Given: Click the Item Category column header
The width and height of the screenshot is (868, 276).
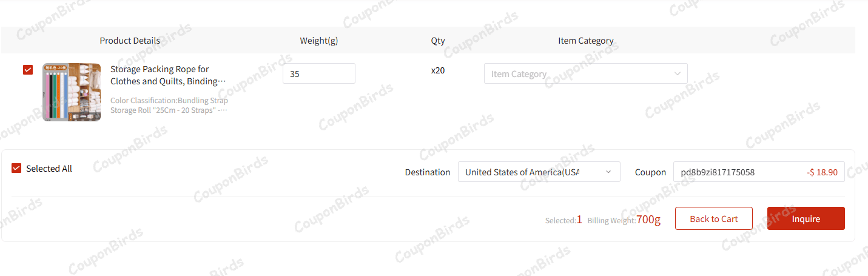Looking at the screenshot, I should click(585, 41).
